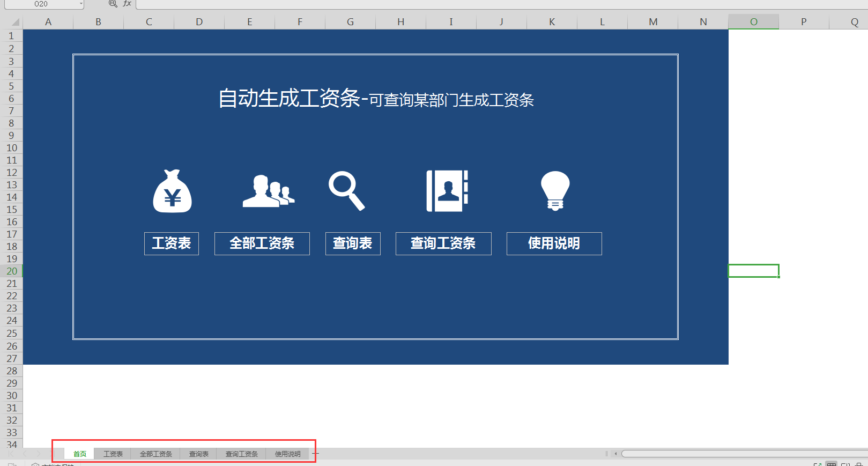
Task: Switch to the 首页 sheet tab
Action: tap(80, 454)
